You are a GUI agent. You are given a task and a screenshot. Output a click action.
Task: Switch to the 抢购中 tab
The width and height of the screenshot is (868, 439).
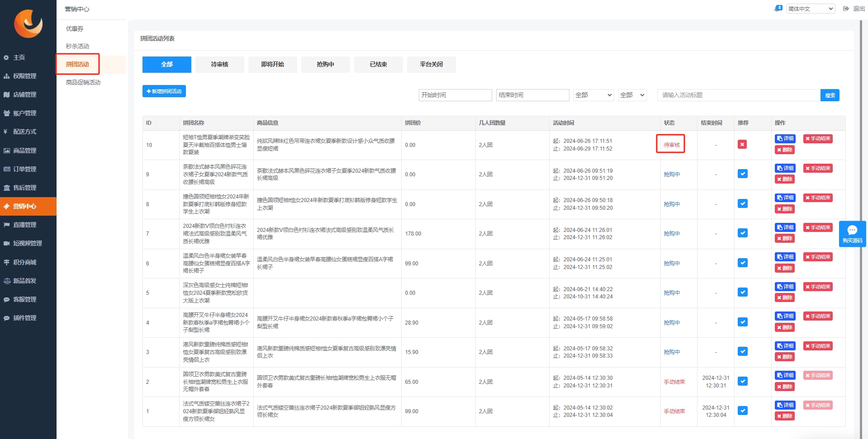pyautogui.click(x=326, y=64)
